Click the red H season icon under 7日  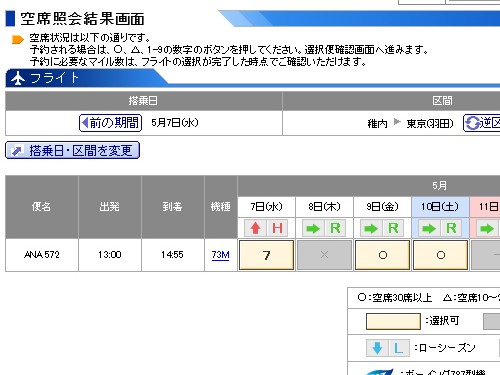pyautogui.click(x=277, y=228)
